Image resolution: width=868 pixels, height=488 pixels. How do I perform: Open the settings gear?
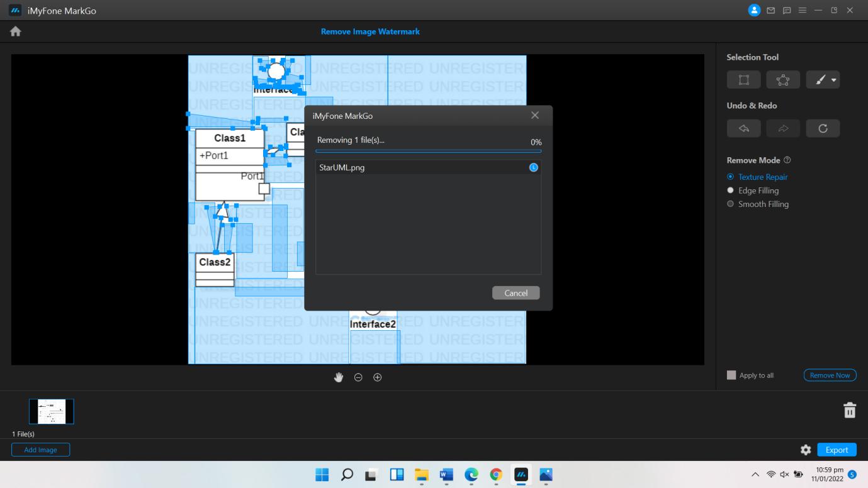pyautogui.click(x=806, y=450)
